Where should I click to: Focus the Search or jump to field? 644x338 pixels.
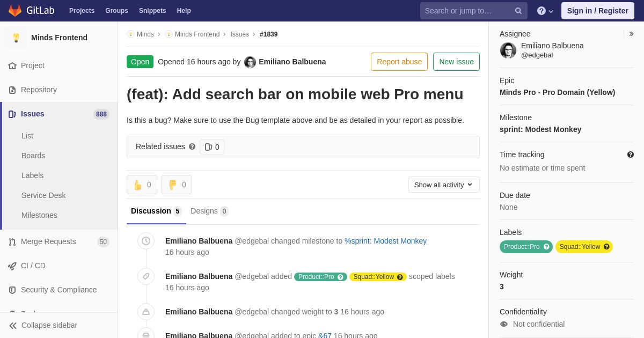coord(473,11)
